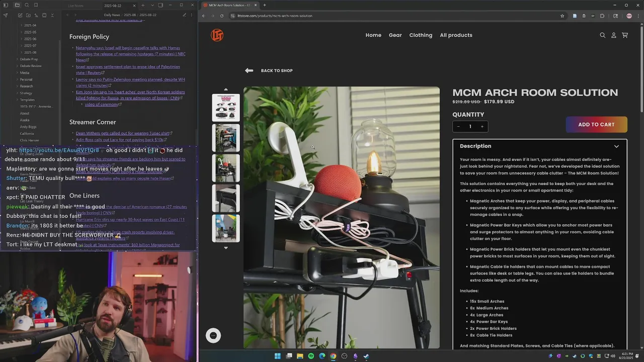
Task: Open store search magnifier icon
Action: pyautogui.click(x=603, y=35)
